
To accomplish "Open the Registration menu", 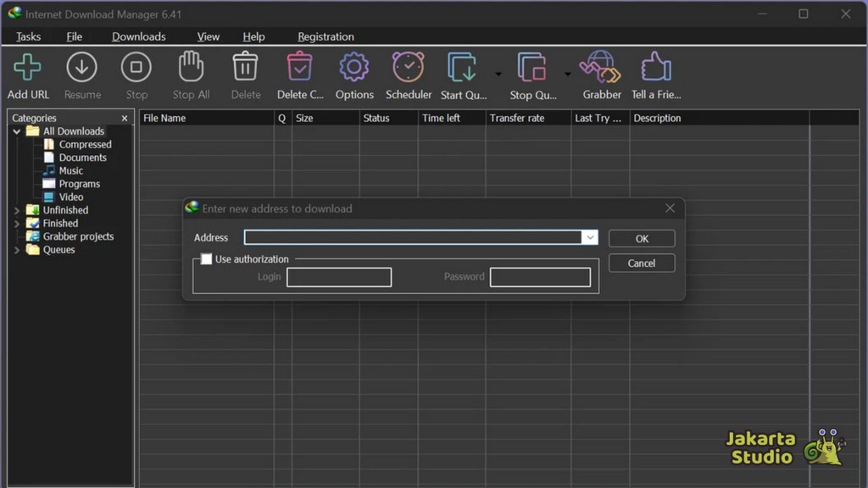I will (x=325, y=36).
